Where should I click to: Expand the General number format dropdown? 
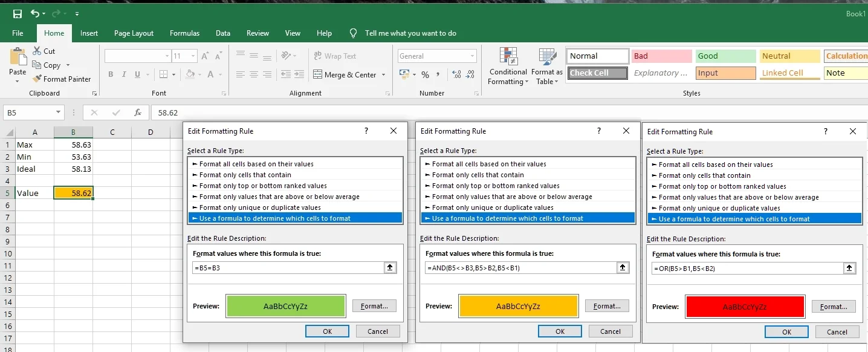coord(472,56)
